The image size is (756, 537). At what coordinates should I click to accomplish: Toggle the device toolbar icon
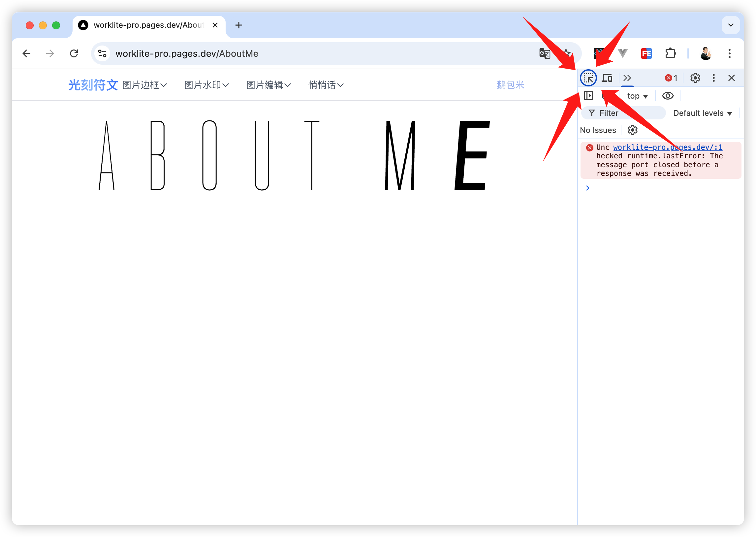click(x=607, y=78)
